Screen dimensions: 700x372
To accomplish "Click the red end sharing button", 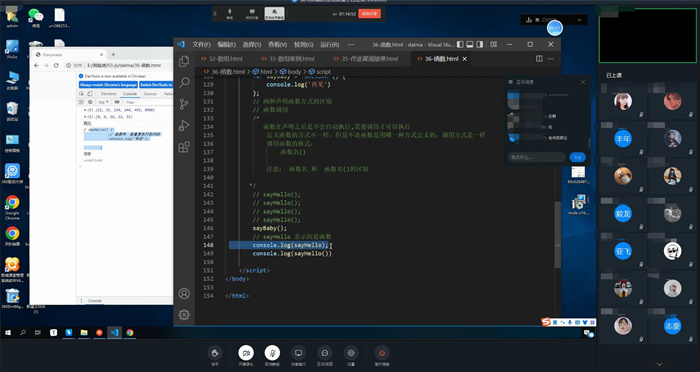I will click(x=369, y=14).
